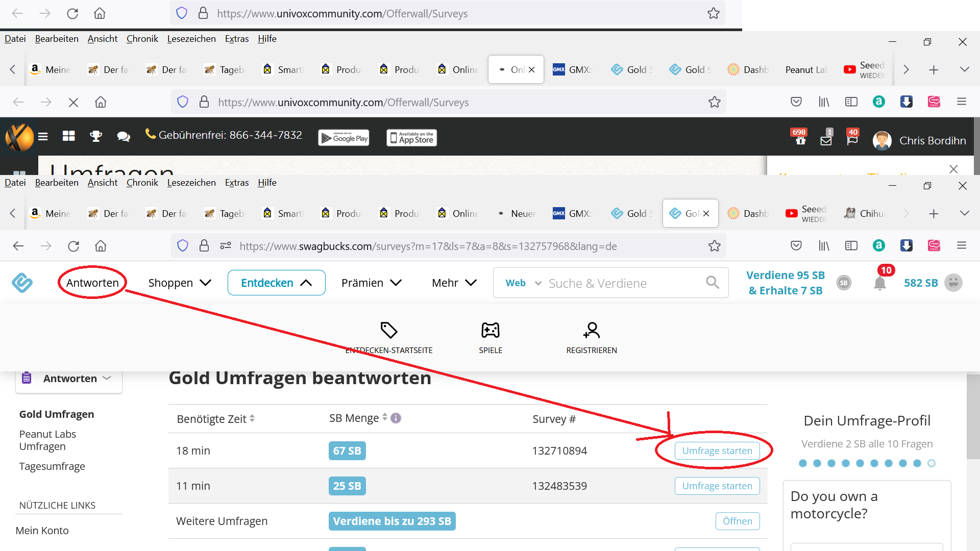Close the active Gol tab in front window
This screenshot has width=980, height=551.
(706, 213)
